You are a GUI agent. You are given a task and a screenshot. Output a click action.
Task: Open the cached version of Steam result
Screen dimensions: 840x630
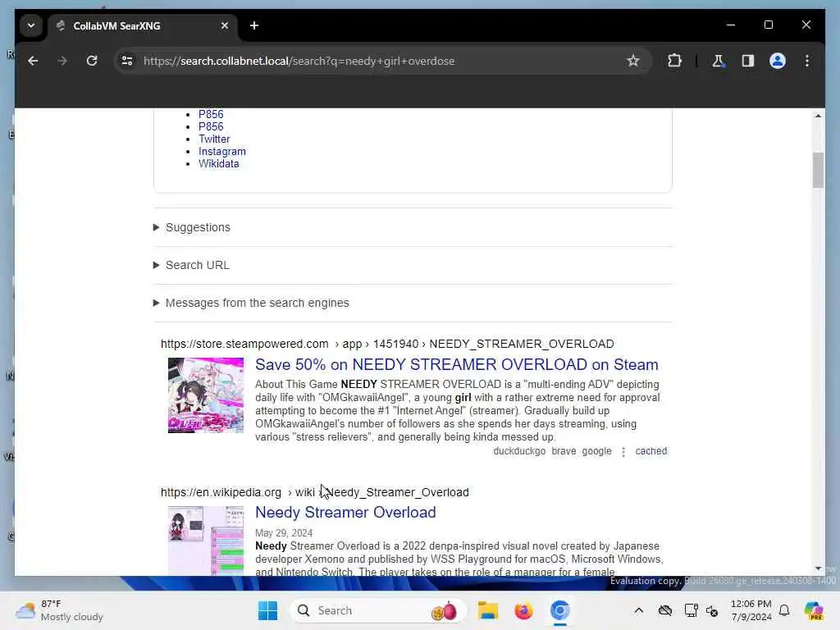click(x=651, y=451)
